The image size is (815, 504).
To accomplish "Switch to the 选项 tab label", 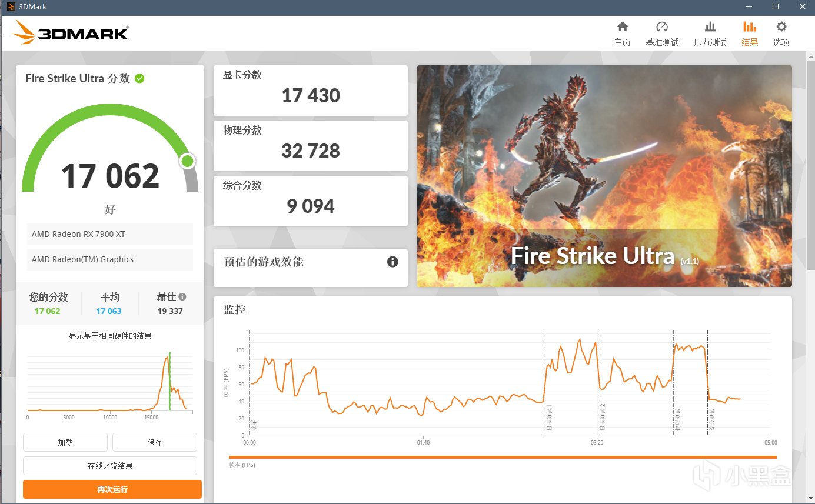I will [x=781, y=42].
